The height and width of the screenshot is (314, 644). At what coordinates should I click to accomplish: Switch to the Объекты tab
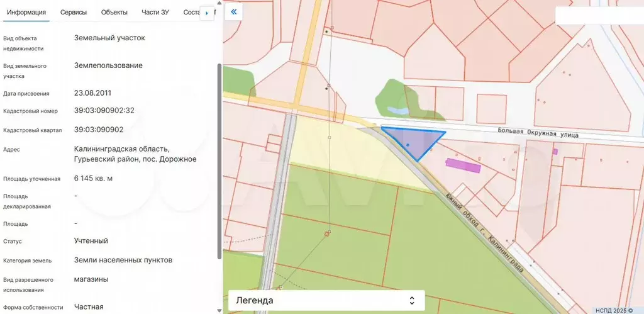point(114,13)
